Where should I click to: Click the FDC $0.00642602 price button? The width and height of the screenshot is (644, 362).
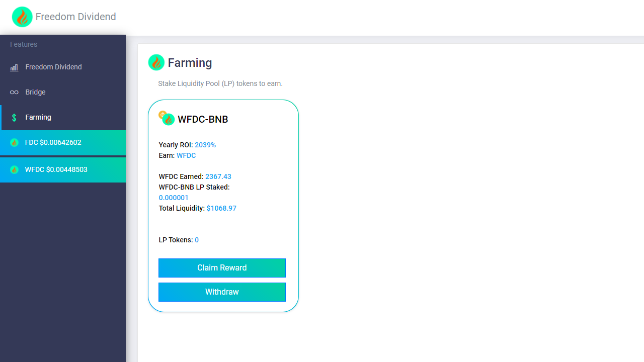[x=63, y=143]
